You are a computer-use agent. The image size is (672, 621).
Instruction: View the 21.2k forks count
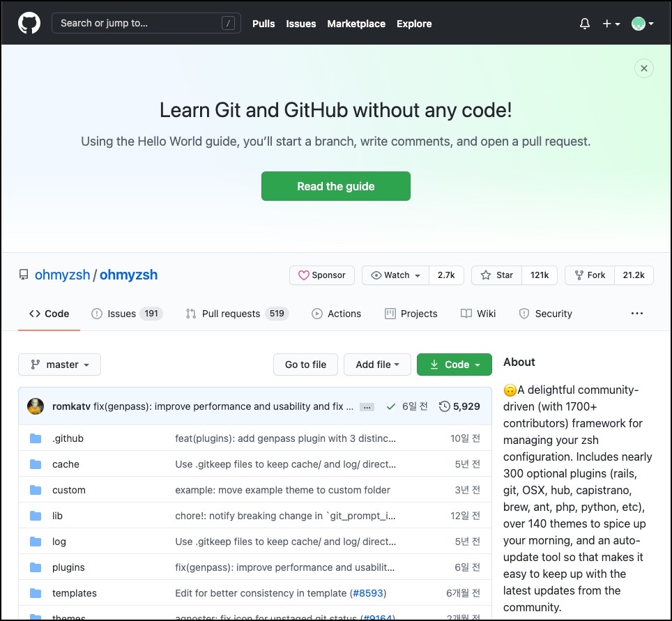click(634, 275)
